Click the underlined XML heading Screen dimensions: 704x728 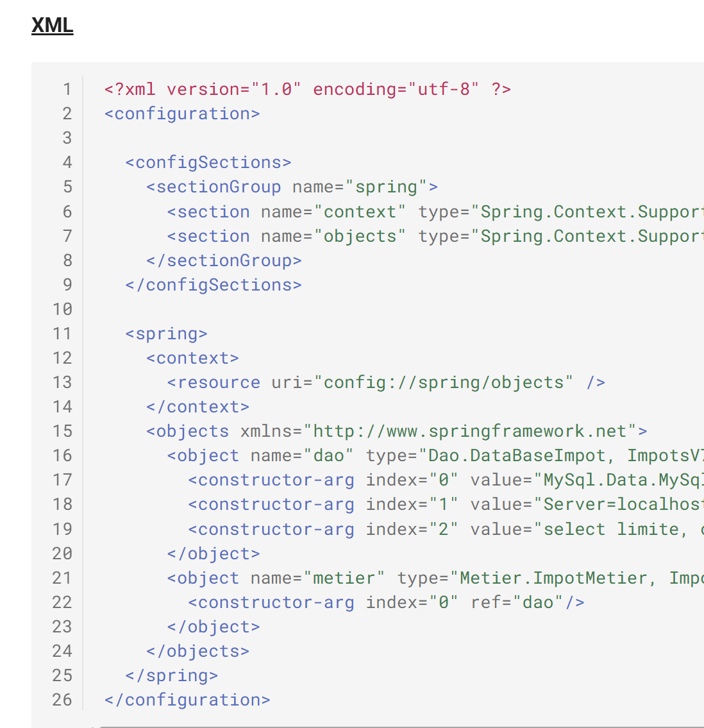coord(52,25)
